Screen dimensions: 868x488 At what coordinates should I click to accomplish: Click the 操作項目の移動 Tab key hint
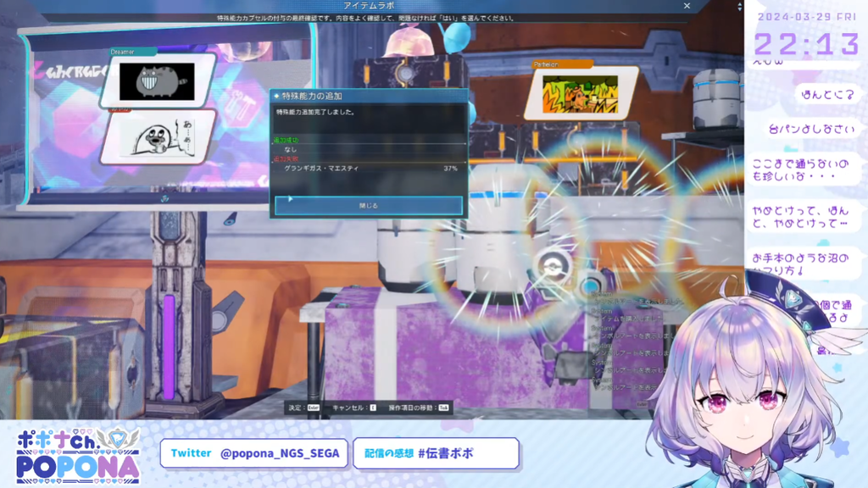point(419,408)
